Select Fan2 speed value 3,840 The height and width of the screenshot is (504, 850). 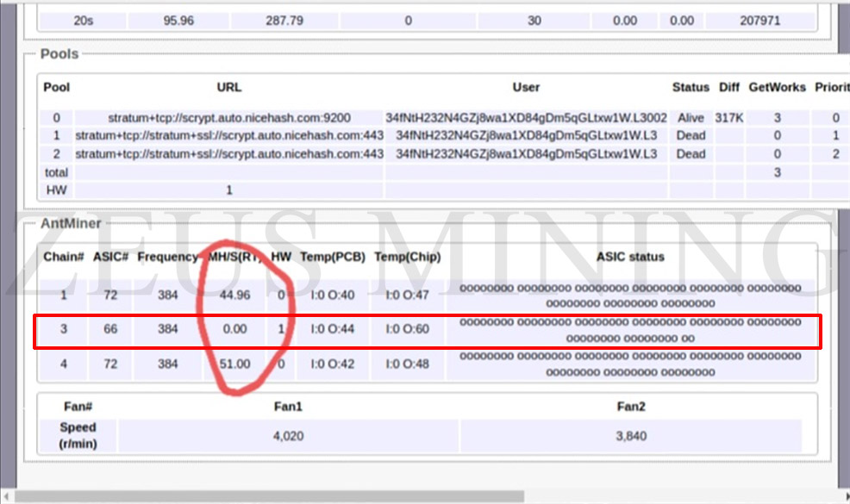tap(631, 437)
